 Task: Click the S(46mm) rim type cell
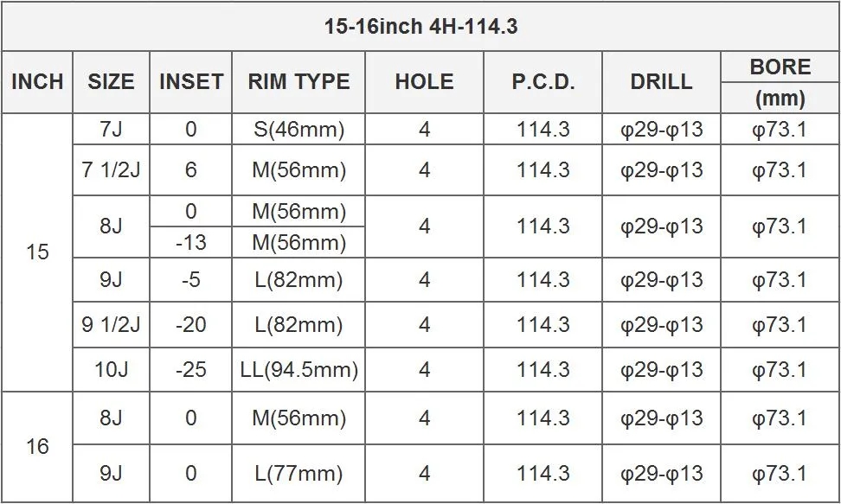[299, 130]
